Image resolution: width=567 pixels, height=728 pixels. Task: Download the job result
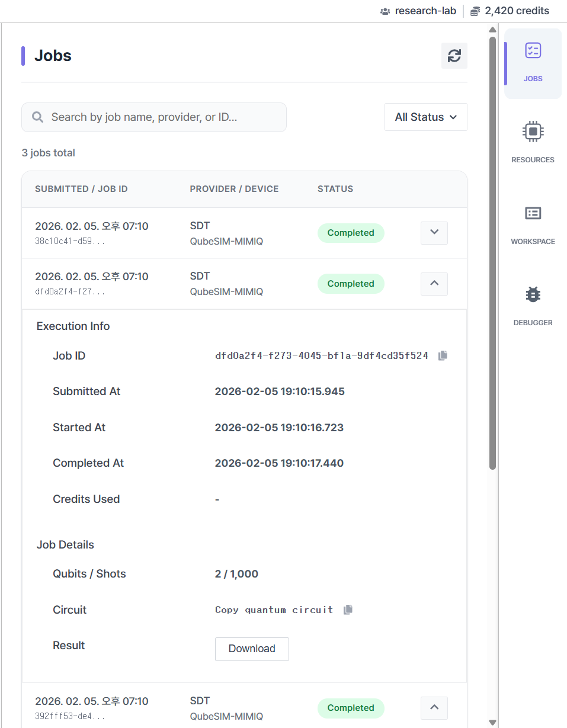252,649
